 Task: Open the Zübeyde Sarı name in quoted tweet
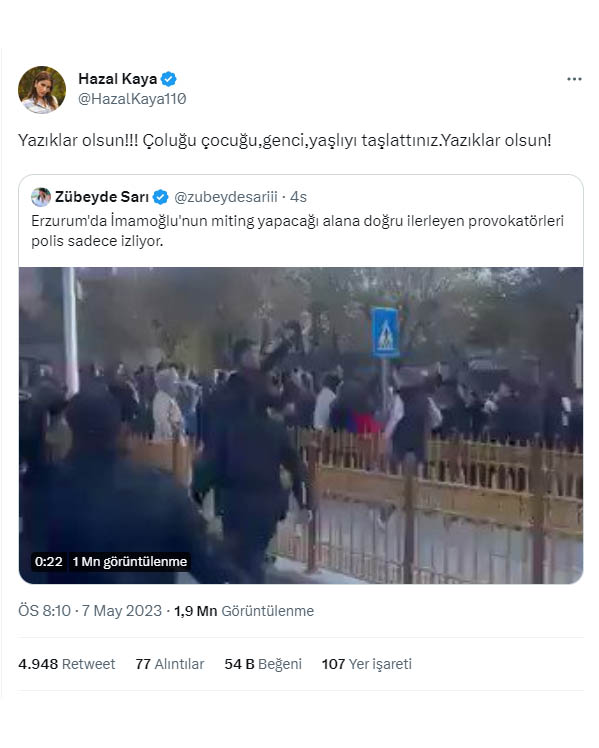[102, 197]
